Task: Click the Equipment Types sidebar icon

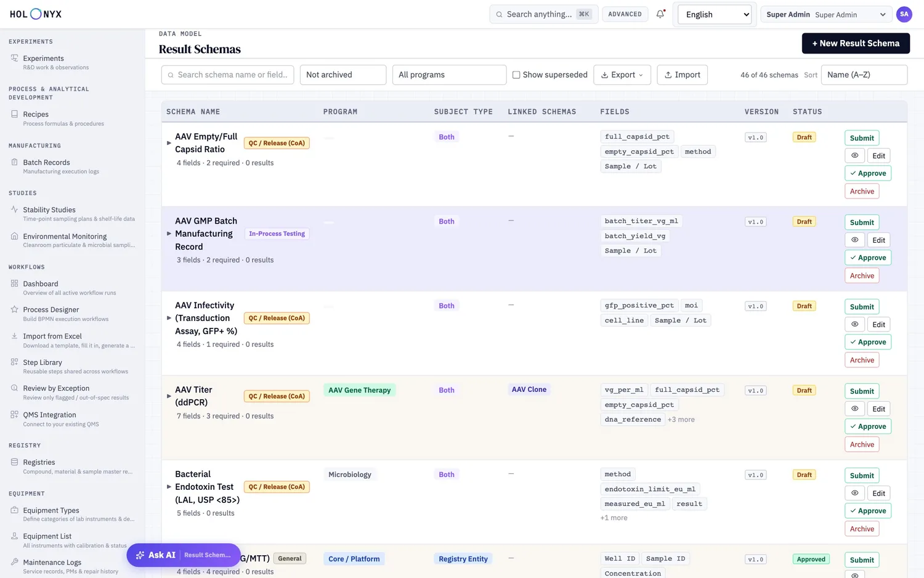Action: coord(14,510)
